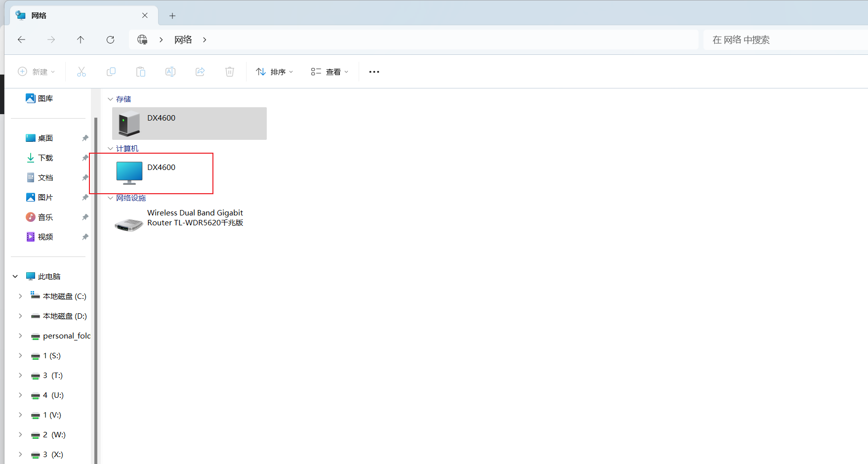Expand 本地磁盘 (C:) in sidebar
The height and width of the screenshot is (464, 868).
20,296
